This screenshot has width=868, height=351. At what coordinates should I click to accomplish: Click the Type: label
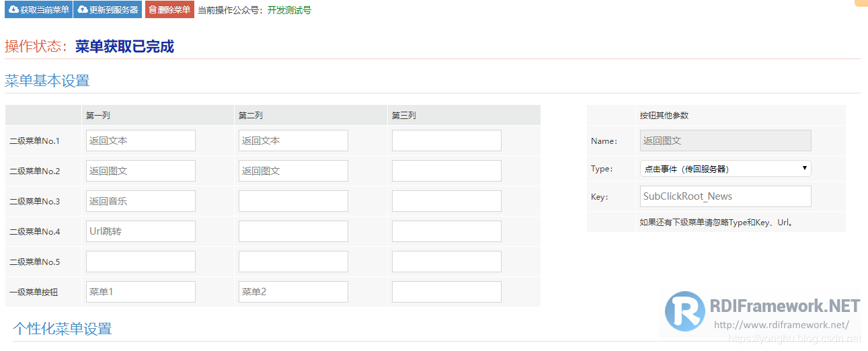(602, 169)
